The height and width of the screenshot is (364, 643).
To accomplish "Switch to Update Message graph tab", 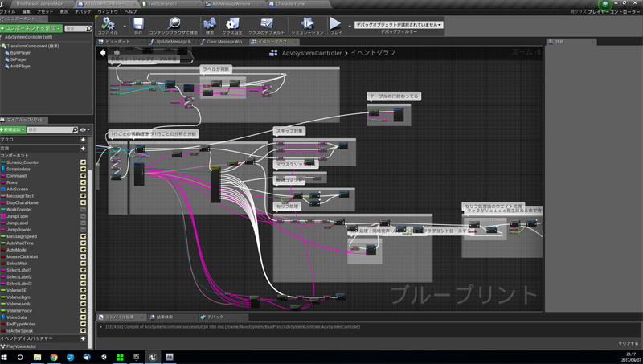I will 174,42.
